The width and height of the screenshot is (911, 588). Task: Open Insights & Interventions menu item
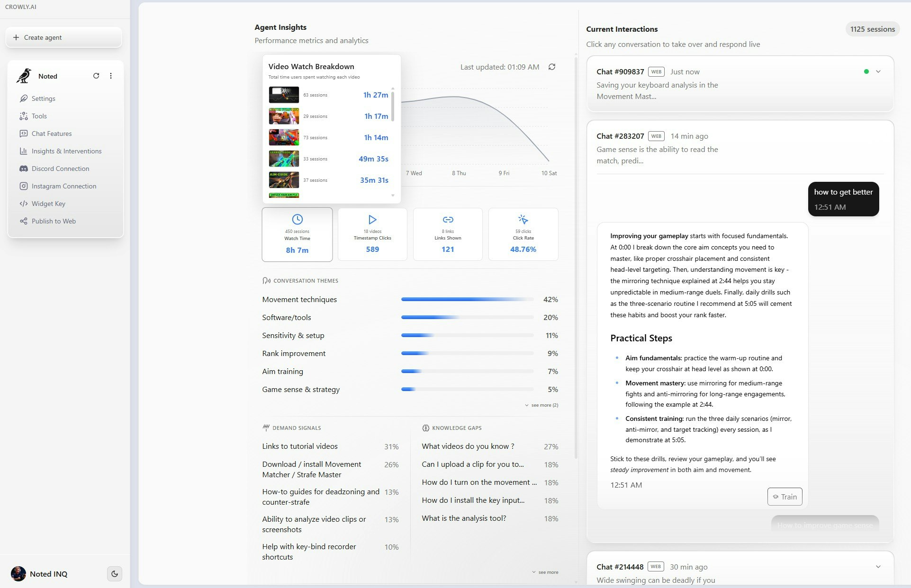tap(66, 151)
